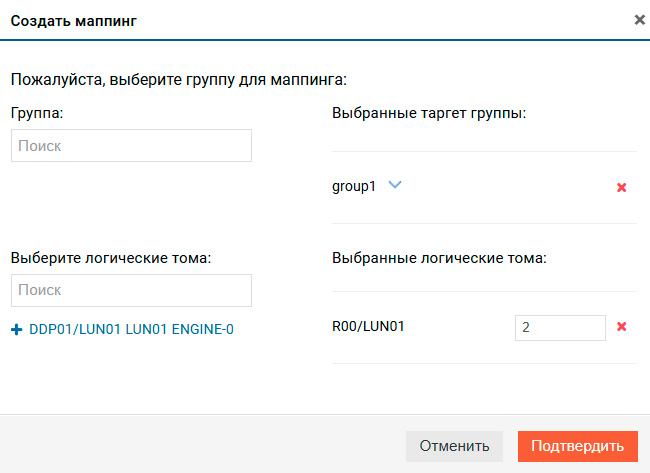Select the group1 text entry
The image size is (650, 473).
[x=354, y=187]
